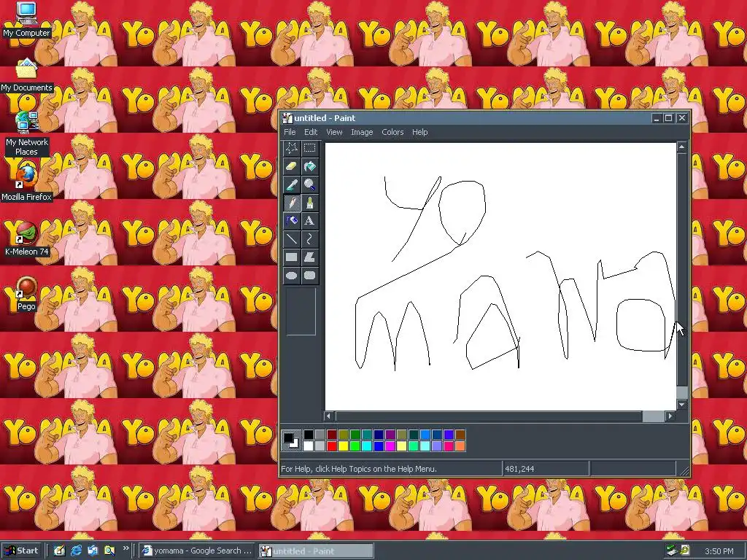747x560 pixels.
Task: Pick the bright red color swatch
Action: pyautogui.click(x=332, y=446)
